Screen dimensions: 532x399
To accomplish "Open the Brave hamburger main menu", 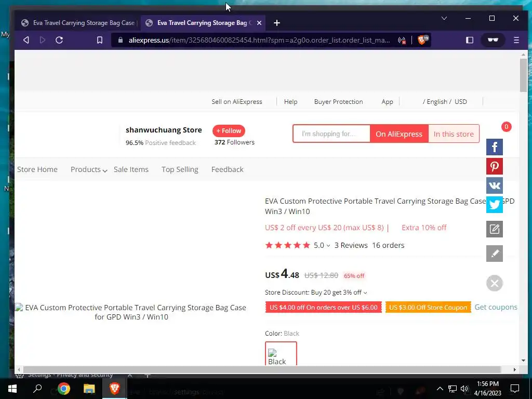I will click(516, 40).
